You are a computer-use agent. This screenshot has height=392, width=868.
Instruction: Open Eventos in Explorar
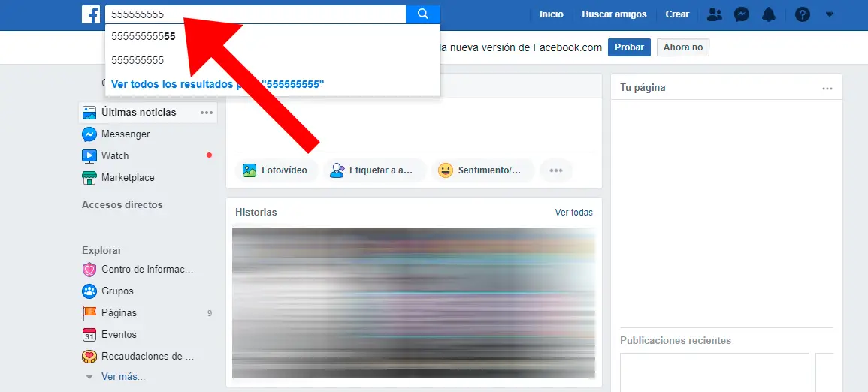119,334
